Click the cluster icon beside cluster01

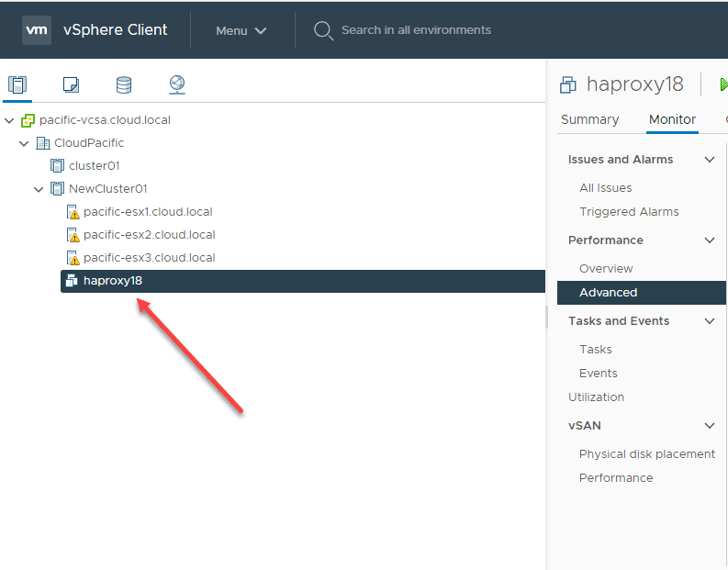click(57, 166)
